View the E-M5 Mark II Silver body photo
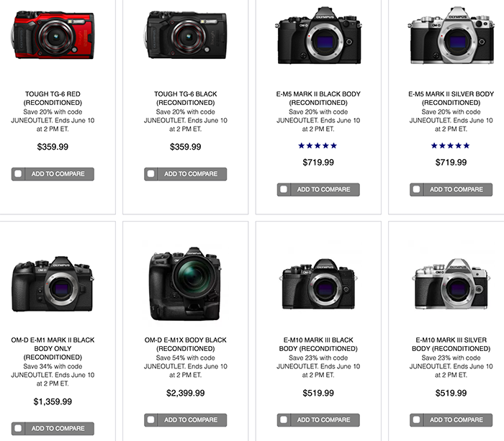Screen dimensions: 504x441 pos(451,36)
